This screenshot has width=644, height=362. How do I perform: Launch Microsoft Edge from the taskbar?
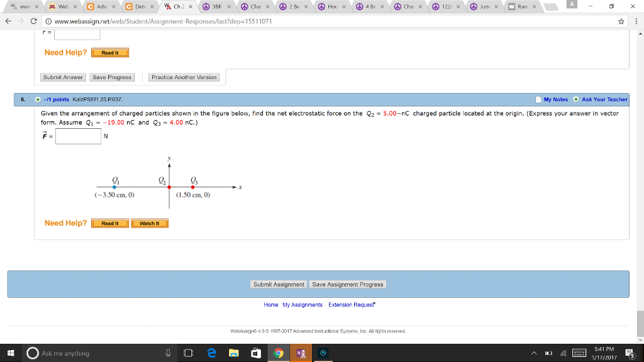point(211,353)
